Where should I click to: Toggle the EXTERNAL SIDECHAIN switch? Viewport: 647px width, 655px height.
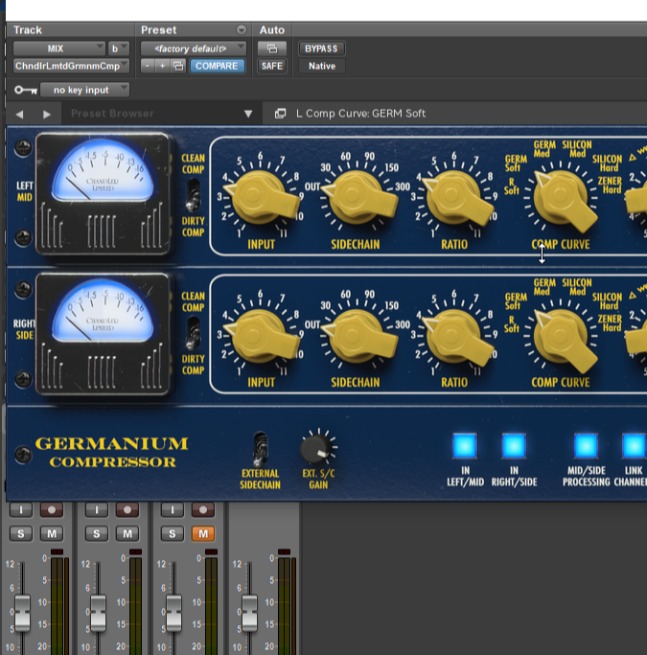click(x=260, y=447)
